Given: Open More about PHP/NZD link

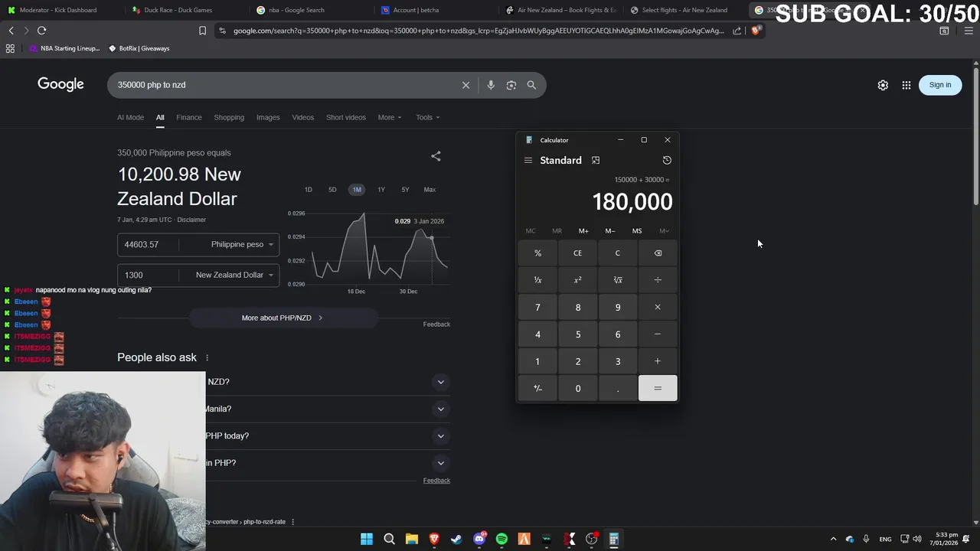Looking at the screenshot, I should 283,318.
